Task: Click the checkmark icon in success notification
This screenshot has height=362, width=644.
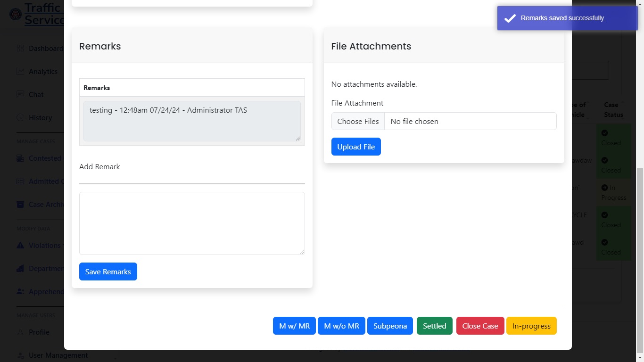Action: (x=510, y=18)
